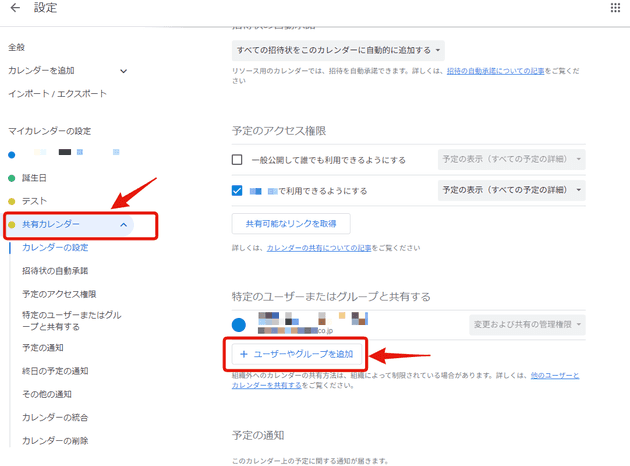
Task: Jump to カレンダーの統合 section
Action: 55,417
